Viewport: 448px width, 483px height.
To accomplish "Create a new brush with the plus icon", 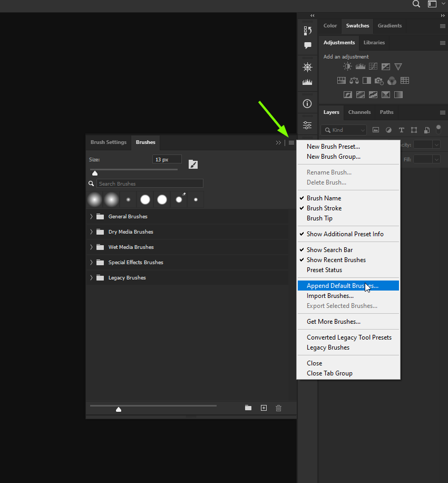I will 264,408.
